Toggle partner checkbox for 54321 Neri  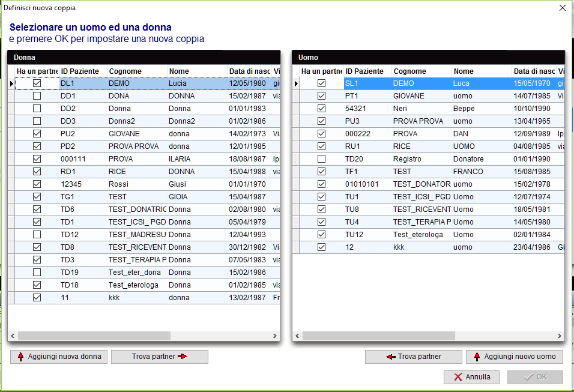321,108
